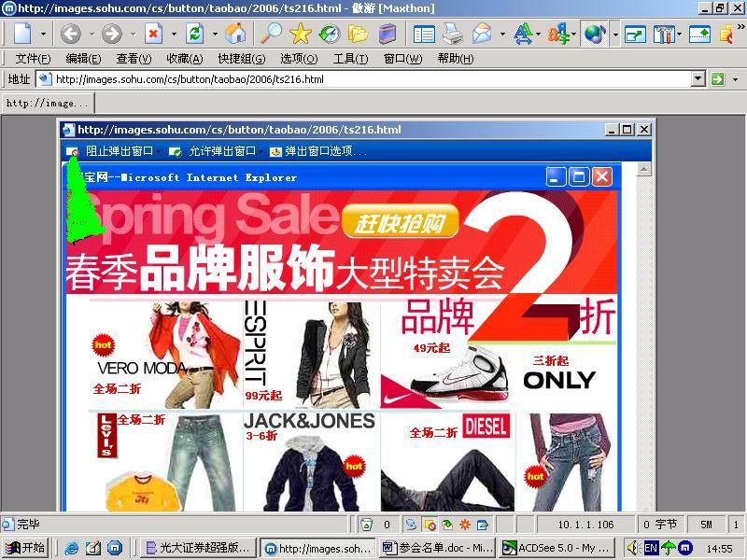
Task: Go forward with the Forward arrow
Action: (x=112, y=34)
